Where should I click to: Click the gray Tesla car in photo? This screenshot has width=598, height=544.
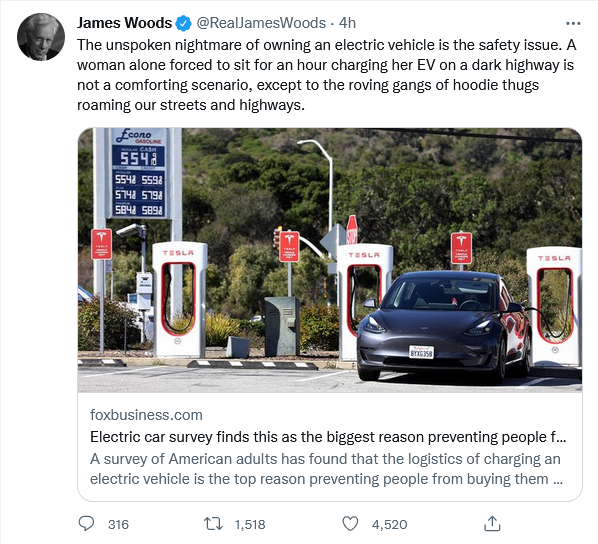[x=444, y=325]
